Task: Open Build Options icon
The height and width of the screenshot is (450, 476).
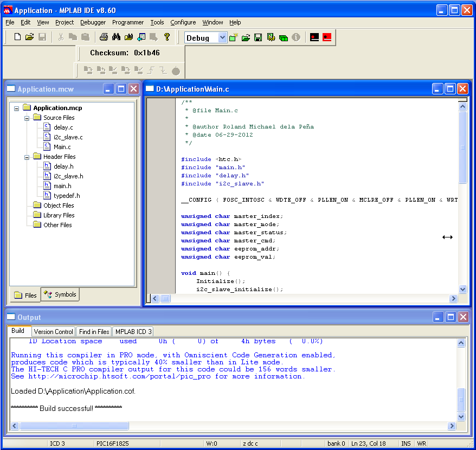Action: pos(271,37)
